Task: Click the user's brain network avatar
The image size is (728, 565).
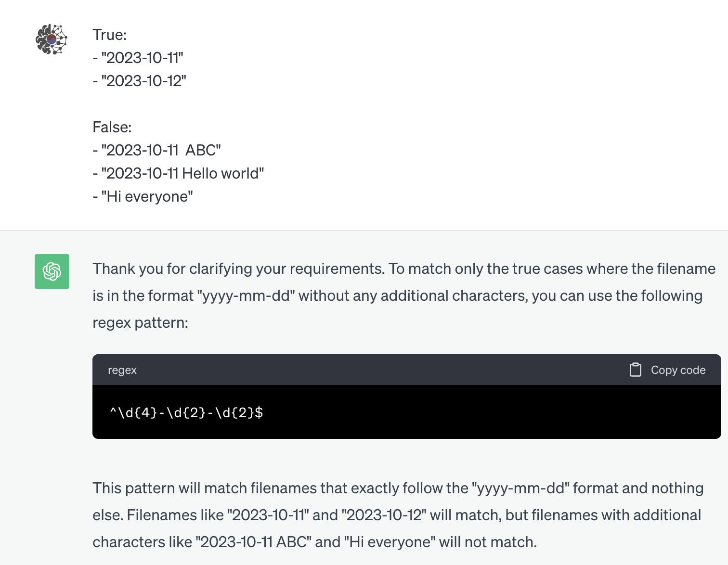Action: [52, 39]
